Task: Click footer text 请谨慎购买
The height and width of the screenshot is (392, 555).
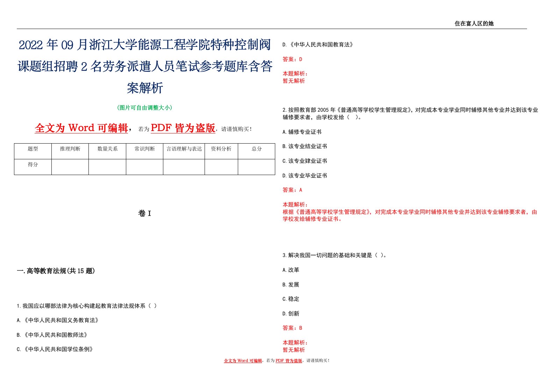Action: (x=318, y=361)
